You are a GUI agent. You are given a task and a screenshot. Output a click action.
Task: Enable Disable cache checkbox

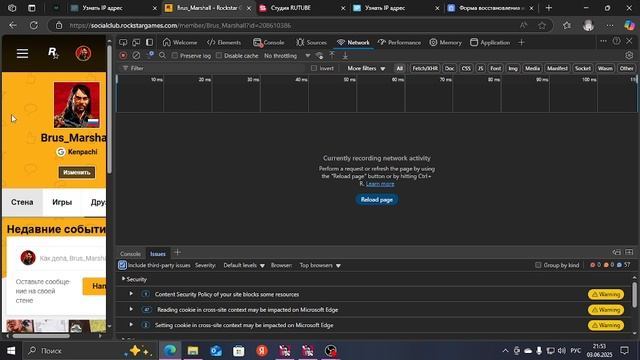pos(219,56)
